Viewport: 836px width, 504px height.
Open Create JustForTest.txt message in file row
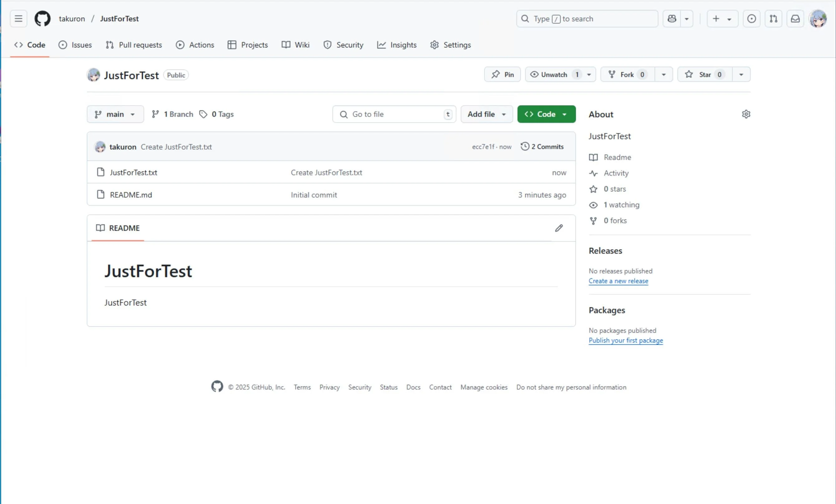(326, 172)
